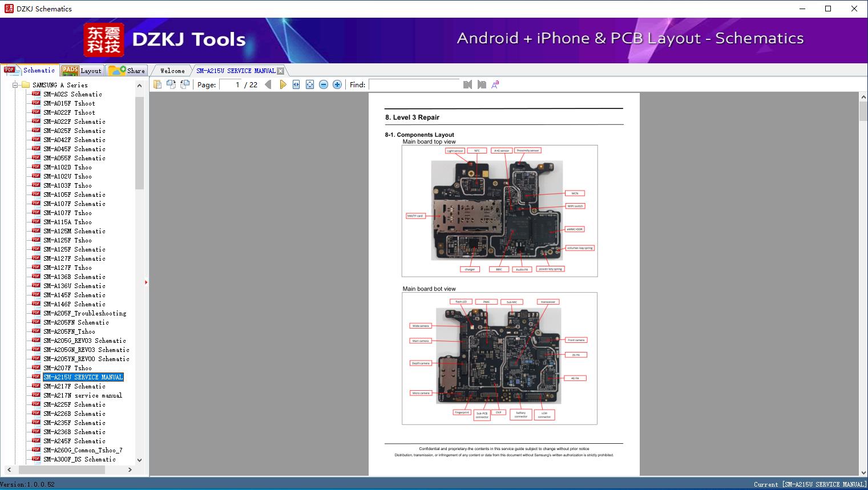Viewport: 868px width, 490px height.
Task: Switch to the Schematic tab
Action: click(x=30, y=70)
